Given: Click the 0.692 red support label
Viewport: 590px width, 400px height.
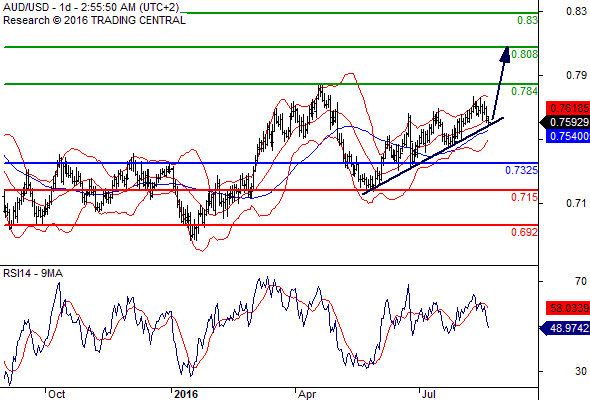Looking at the screenshot, I should click(x=525, y=232).
